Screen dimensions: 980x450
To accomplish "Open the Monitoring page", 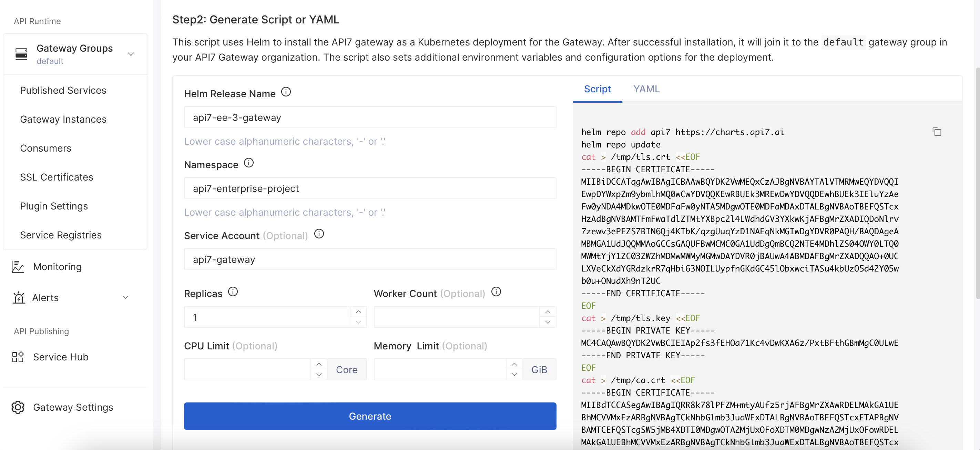I will coord(57,267).
